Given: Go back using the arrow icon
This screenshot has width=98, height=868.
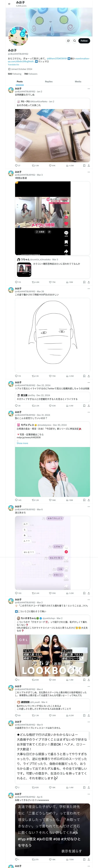Looking at the screenshot, I should 9,4.
